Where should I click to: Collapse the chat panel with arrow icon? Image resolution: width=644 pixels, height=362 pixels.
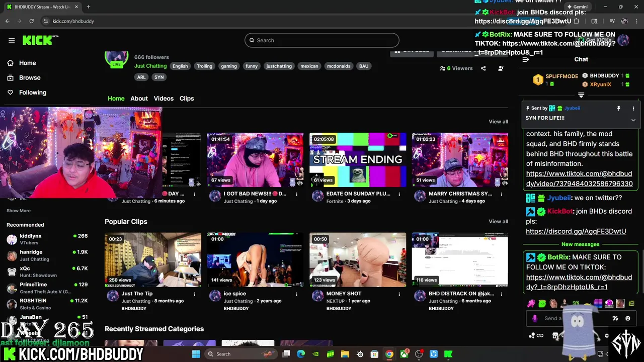[526, 59]
